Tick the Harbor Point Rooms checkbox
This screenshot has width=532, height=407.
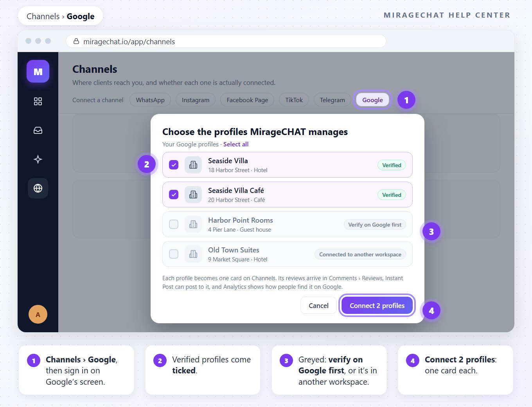(x=174, y=224)
